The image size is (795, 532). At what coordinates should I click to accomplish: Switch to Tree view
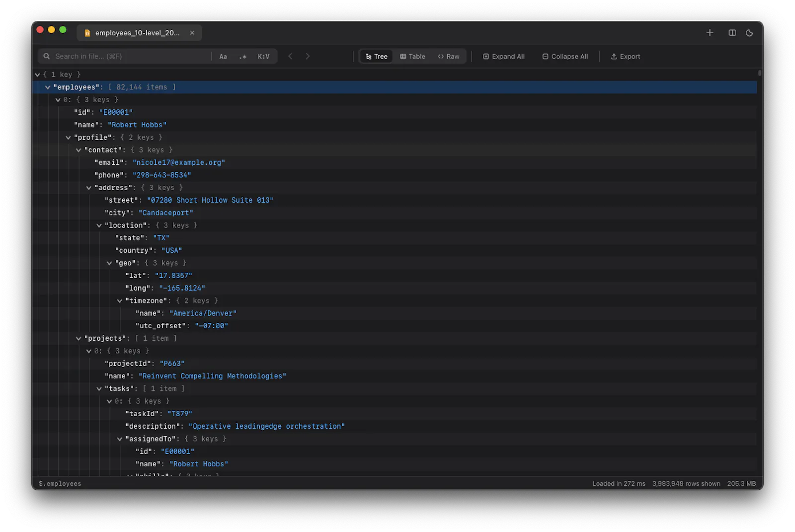pos(376,57)
